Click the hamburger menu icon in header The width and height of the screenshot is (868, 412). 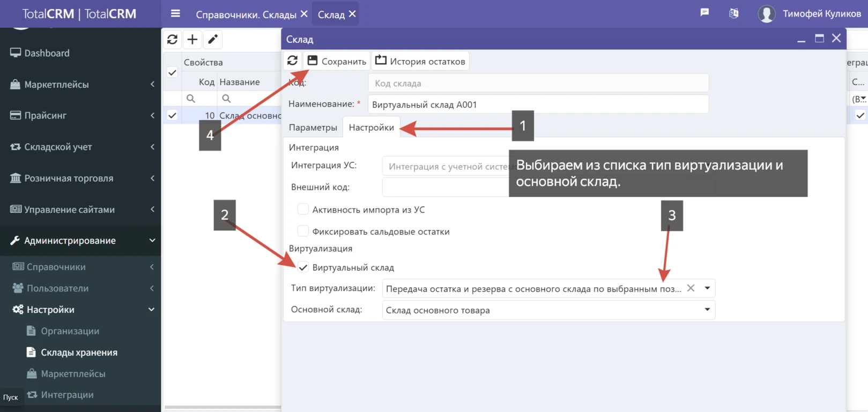pyautogui.click(x=175, y=14)
